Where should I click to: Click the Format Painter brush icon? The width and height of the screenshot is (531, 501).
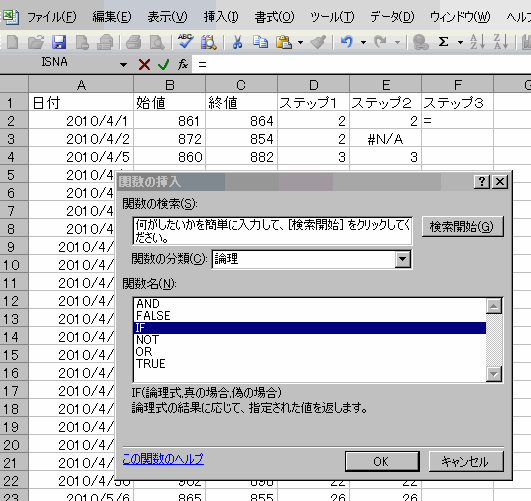click(318, 42)
